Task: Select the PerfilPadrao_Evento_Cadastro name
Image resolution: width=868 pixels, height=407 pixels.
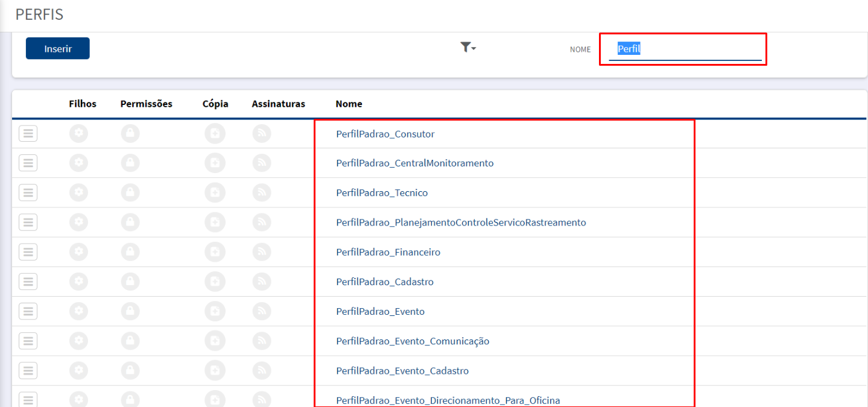Action: 402,371
